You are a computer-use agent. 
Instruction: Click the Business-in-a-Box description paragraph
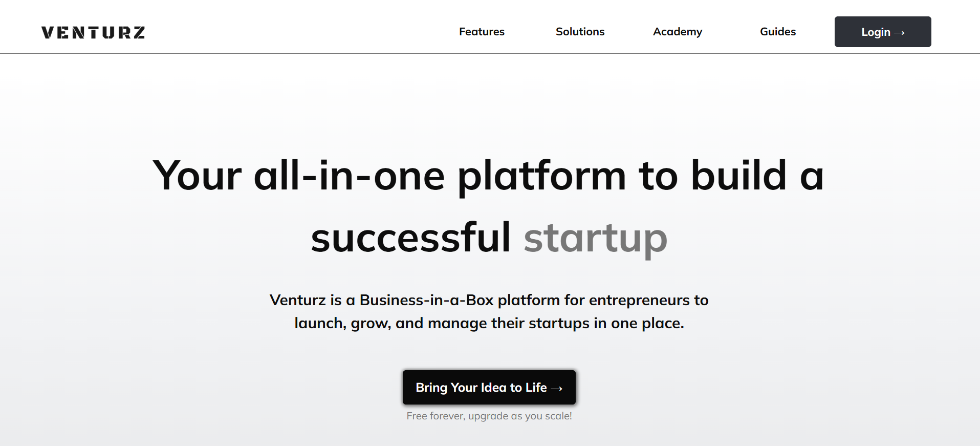pos(489,311)
